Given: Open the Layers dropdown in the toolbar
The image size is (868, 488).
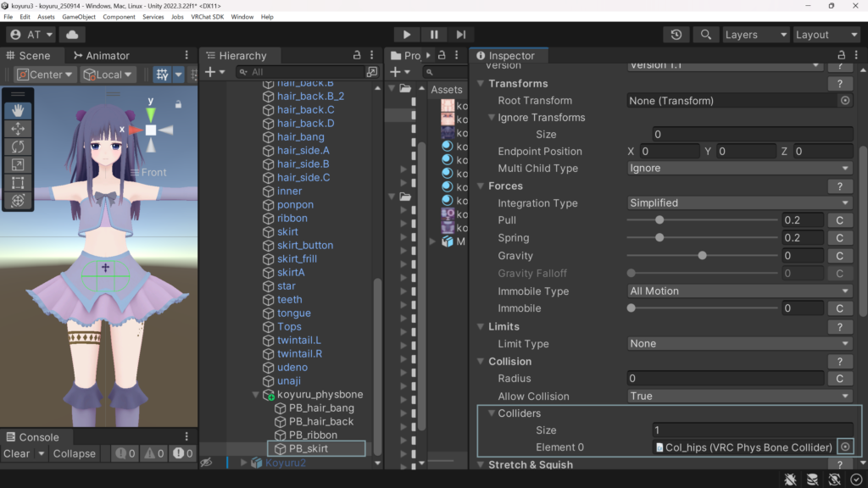Looking at the screenshot, I should 755,35.
